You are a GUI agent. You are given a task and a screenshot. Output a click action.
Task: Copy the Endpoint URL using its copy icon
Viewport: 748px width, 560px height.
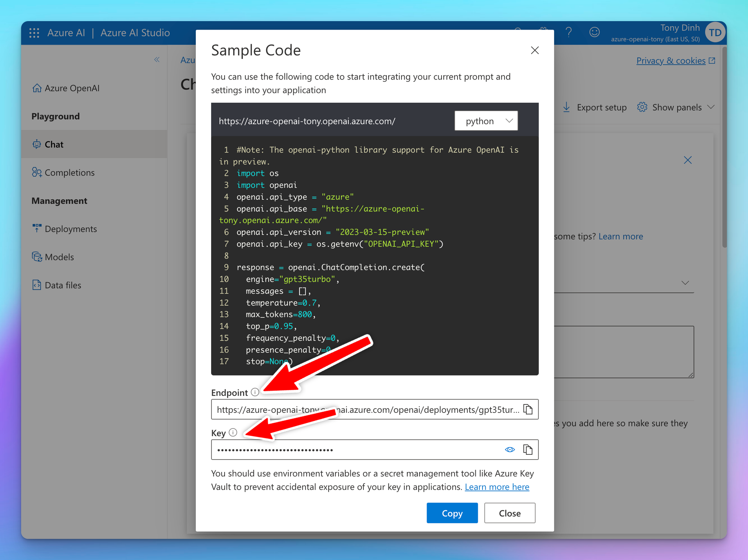[x=528, y=409]
